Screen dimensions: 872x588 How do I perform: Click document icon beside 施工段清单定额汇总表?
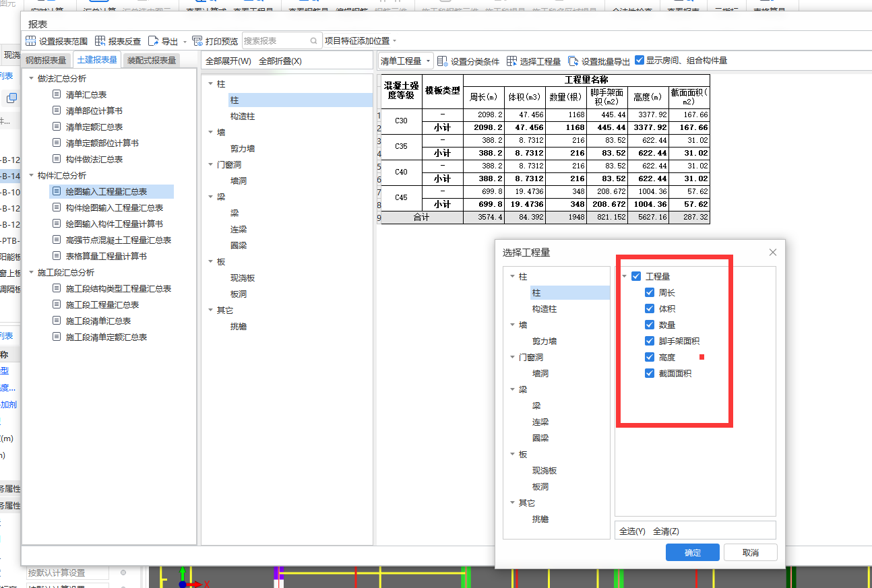coord(57,337)
